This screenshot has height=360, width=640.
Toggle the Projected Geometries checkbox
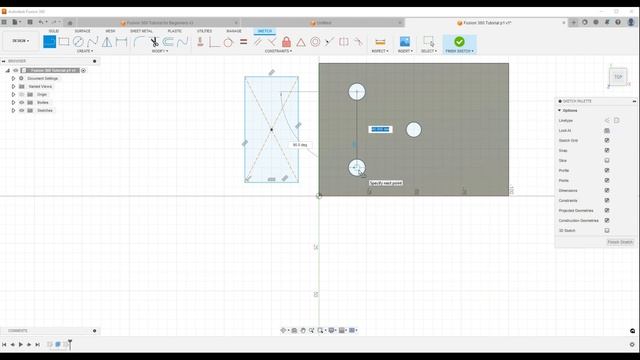[607, 210]
